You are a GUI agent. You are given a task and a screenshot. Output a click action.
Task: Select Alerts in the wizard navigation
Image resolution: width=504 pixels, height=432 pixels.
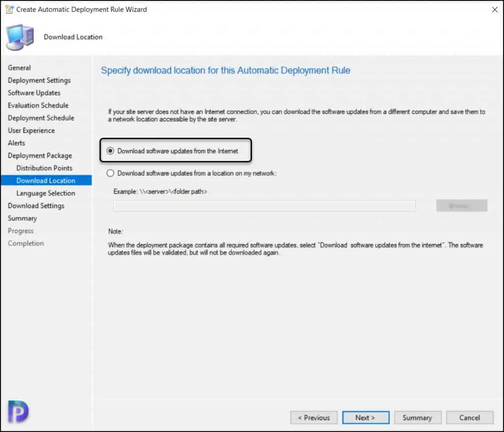(16, 143)
